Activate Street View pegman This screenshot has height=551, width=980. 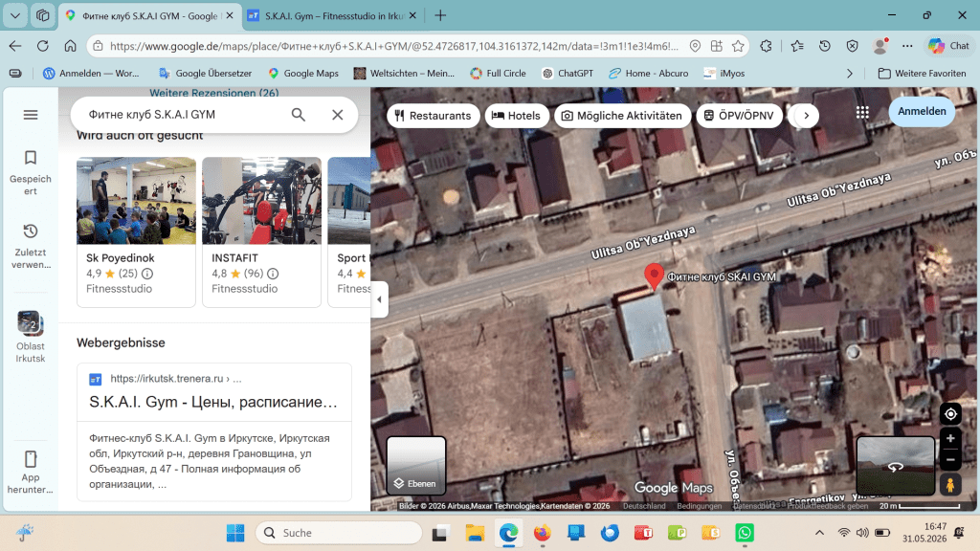point(950,484)
